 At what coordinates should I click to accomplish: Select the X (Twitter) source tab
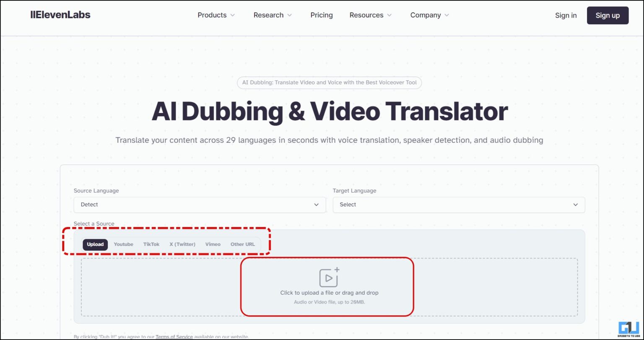(182, 244)
